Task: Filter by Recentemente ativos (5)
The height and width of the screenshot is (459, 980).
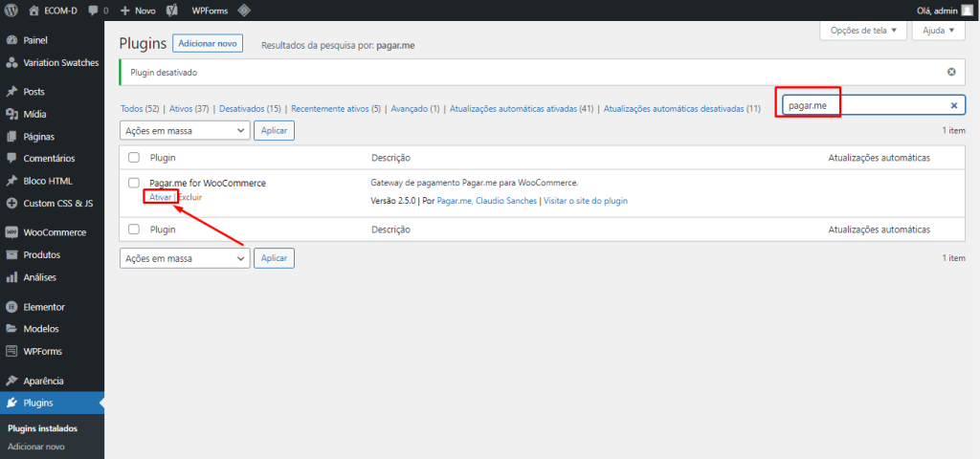Action: [336, 109]
